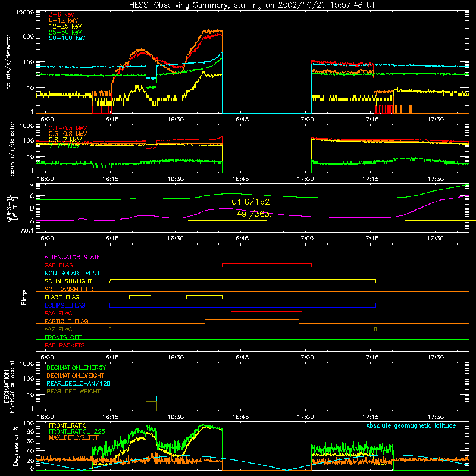
Task: Select the ATTENUATOR_STATE flag label
Action: tap(72, 257)
